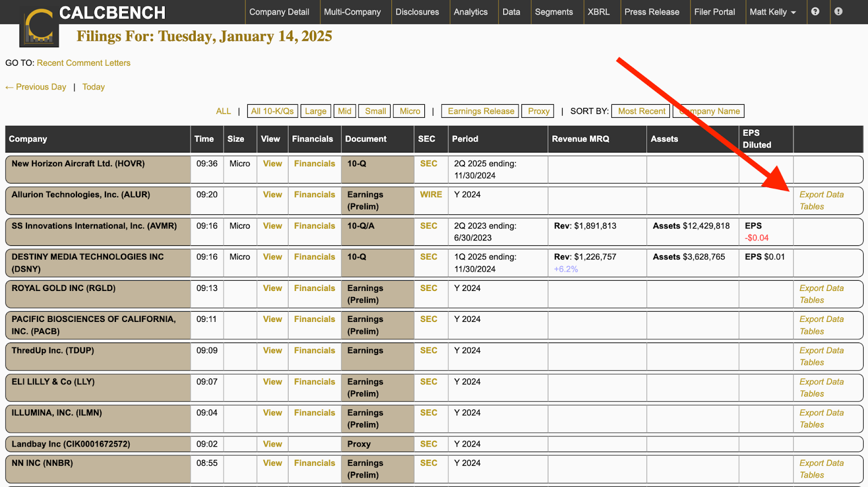Screen dimensions: 868x487
Task: Open View link for New Horizon Aircraft
Action: pyautogui.click(x=272, y=164)
